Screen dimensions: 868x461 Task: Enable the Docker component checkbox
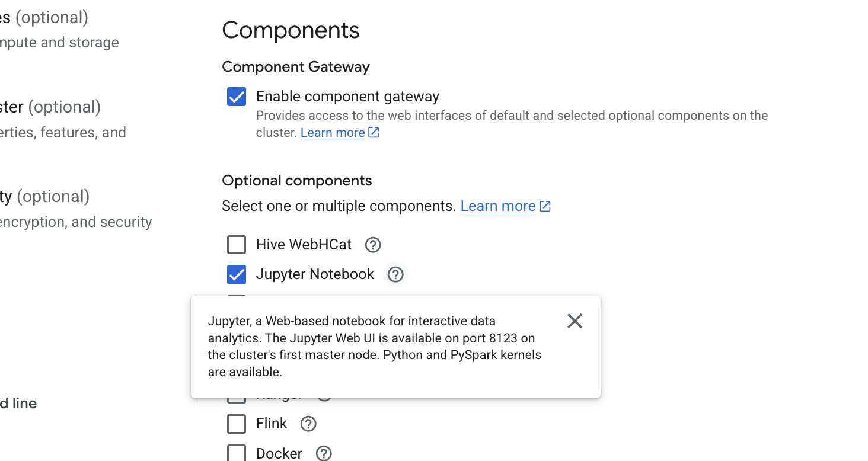[236, 453]
